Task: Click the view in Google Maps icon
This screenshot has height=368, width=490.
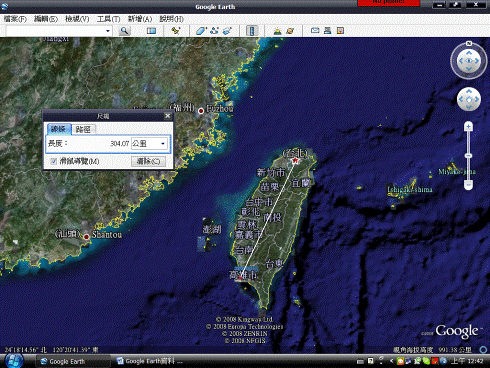Action: [x=340, y=31]
